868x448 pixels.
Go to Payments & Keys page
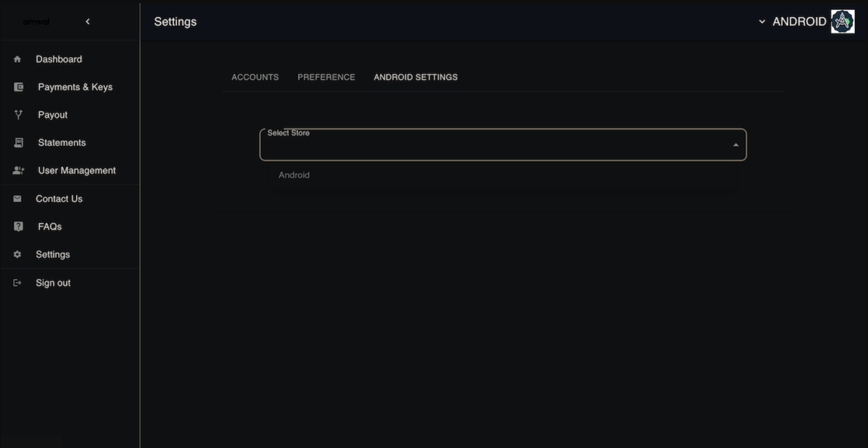75,87
